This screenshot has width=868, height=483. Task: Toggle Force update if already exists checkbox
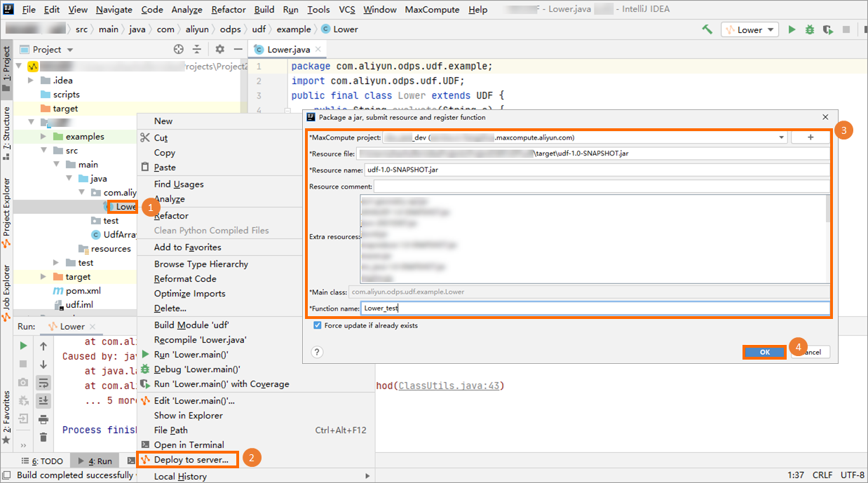point(318,325)
